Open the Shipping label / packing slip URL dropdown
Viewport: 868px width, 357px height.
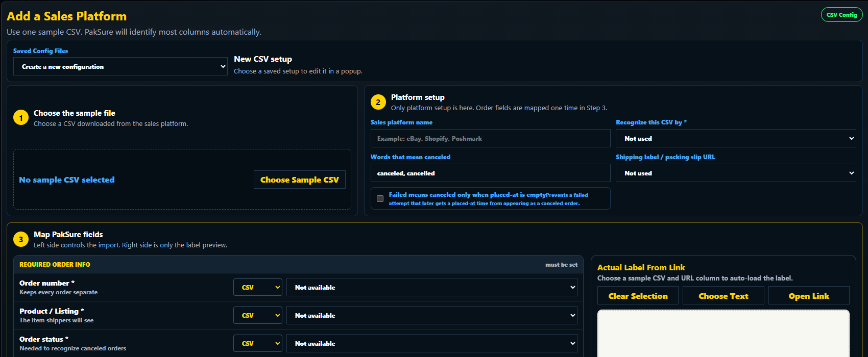pos(736,173)
